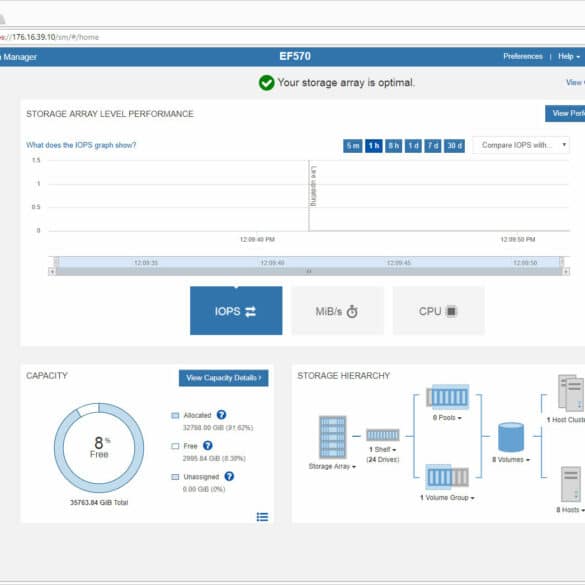585x585 pixels.
Task: Open the Compare IOPS with dropdown
Action: (521, 145)
